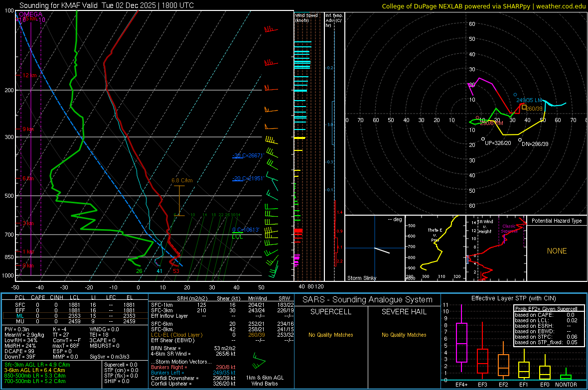Click the '12 km' height marker
Viewport: 588px width, 390px height.
point(29,75)
